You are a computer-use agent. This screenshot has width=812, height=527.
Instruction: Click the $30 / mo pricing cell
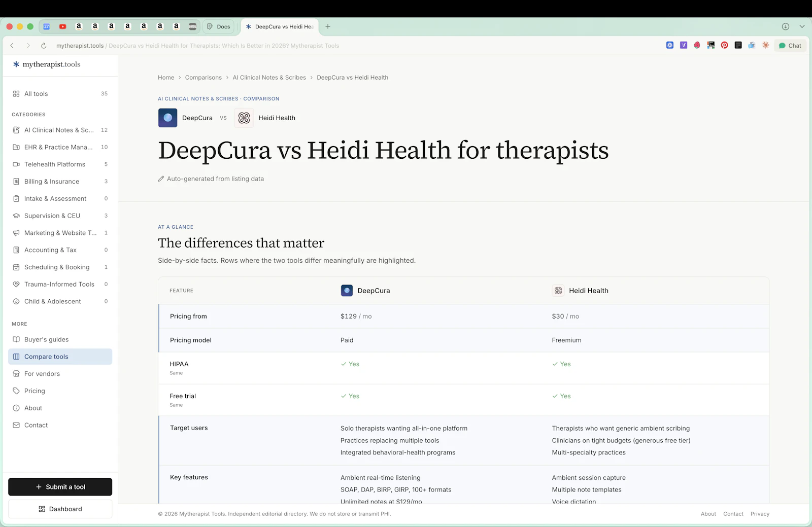tap(565, 316)
